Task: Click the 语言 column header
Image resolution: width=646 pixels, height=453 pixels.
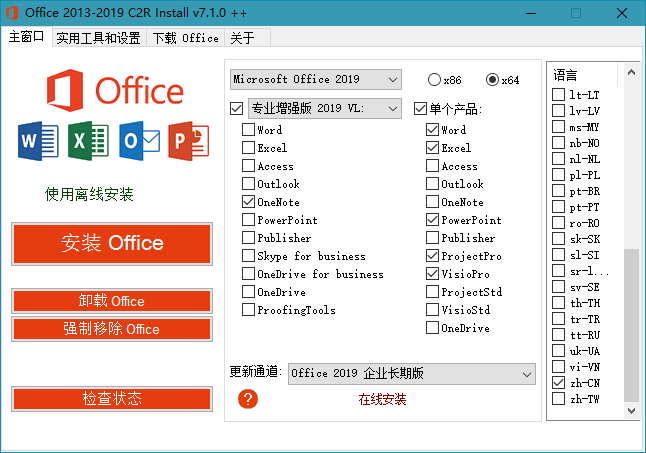Action: [584, 75]
